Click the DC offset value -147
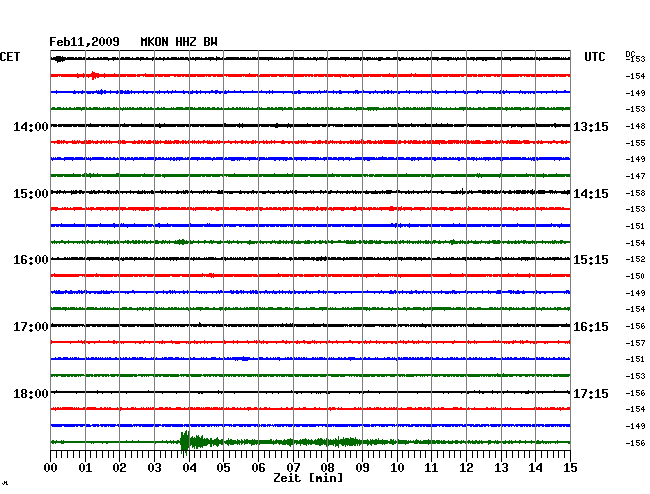 tap(635, 176)
